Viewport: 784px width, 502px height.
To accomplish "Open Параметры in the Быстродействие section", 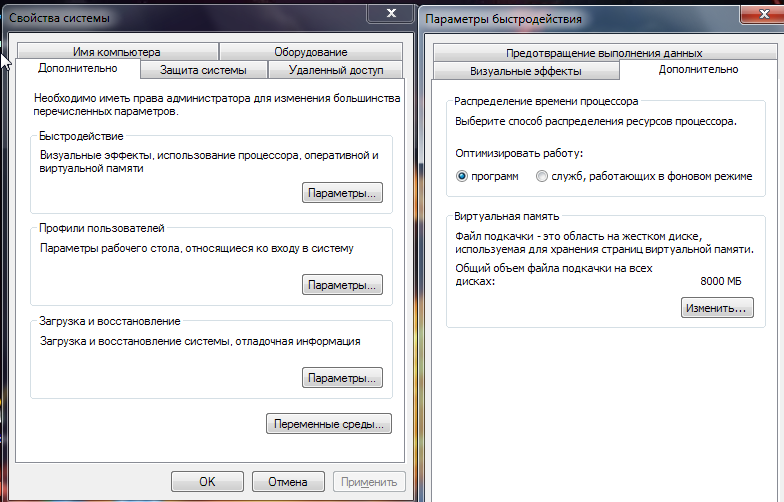I will (342, 192).
